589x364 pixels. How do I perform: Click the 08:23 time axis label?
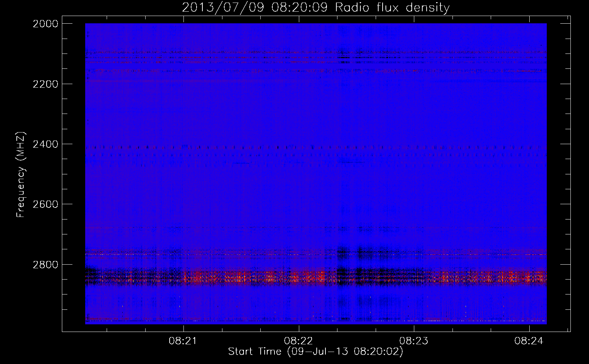click(x=414, y=341)
